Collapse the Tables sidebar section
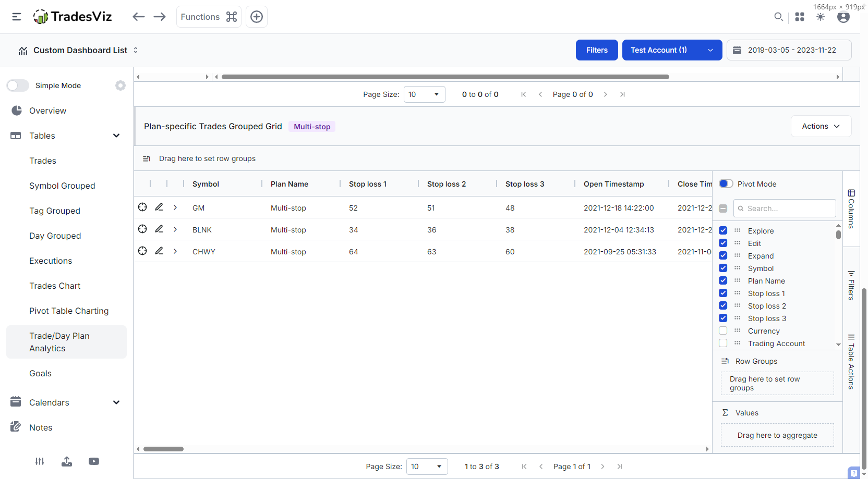The height and width of the screenshot is (479, 868). point(116,136)
